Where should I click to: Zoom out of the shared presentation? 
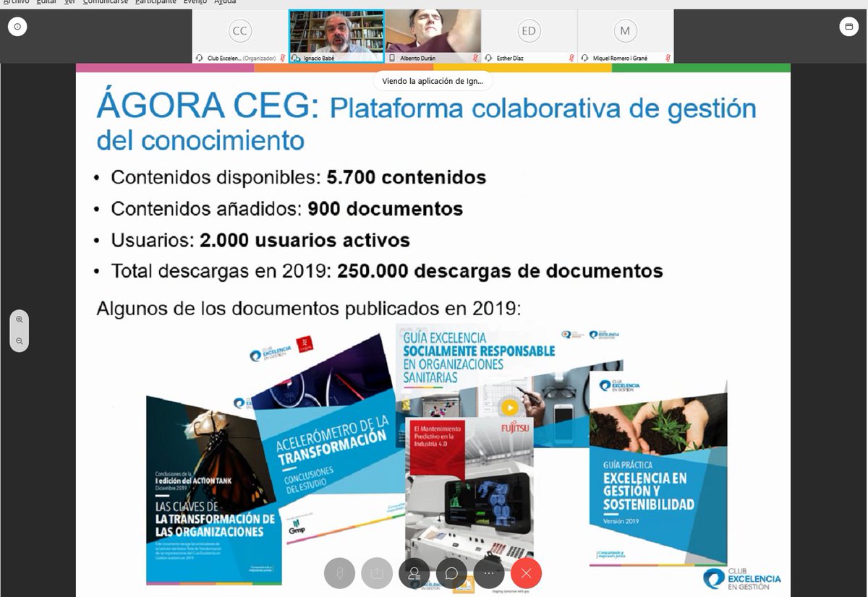click(x=19, y=340)
